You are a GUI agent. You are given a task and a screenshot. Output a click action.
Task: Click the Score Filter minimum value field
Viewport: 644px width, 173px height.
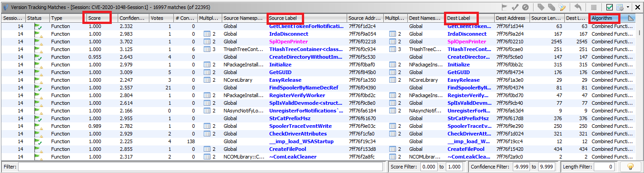coord(429,167)
